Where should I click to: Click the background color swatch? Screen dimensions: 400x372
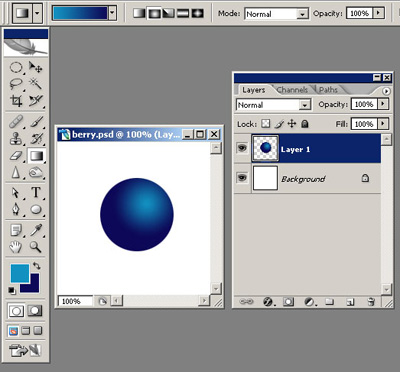(x=35, y=288)
